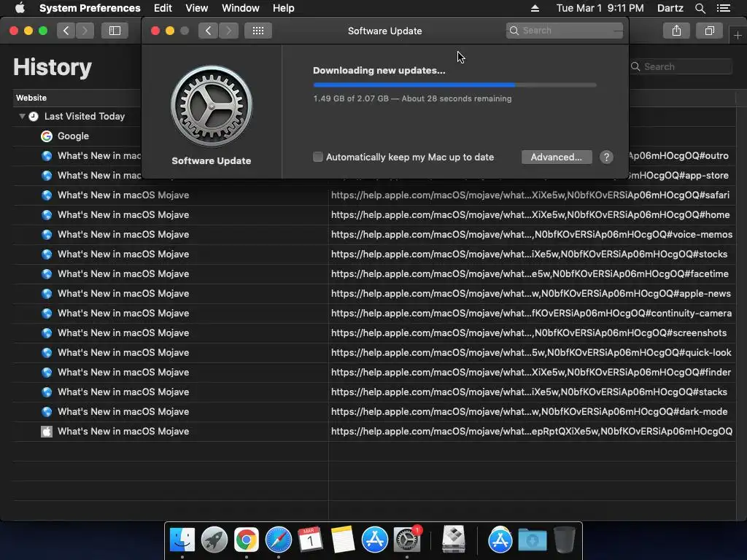
Task: Select the Google history entry
Action: pyautogui.click(x=73, y=136)
